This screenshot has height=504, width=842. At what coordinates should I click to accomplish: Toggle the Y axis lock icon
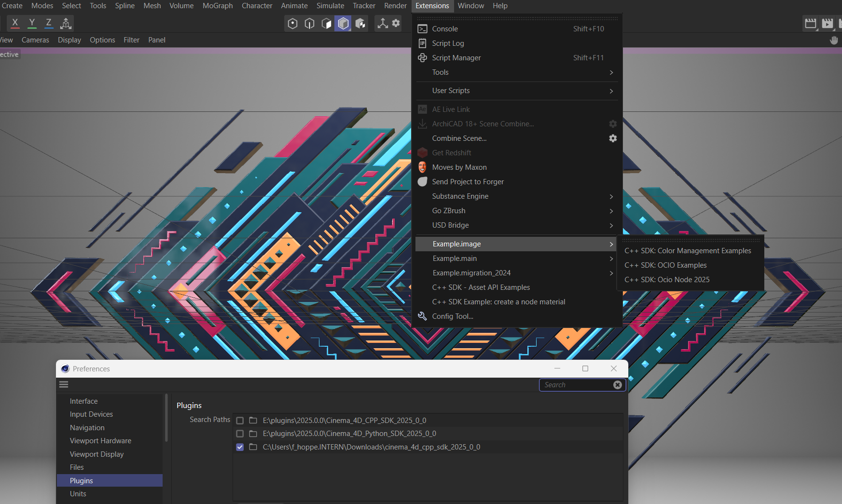32,23
